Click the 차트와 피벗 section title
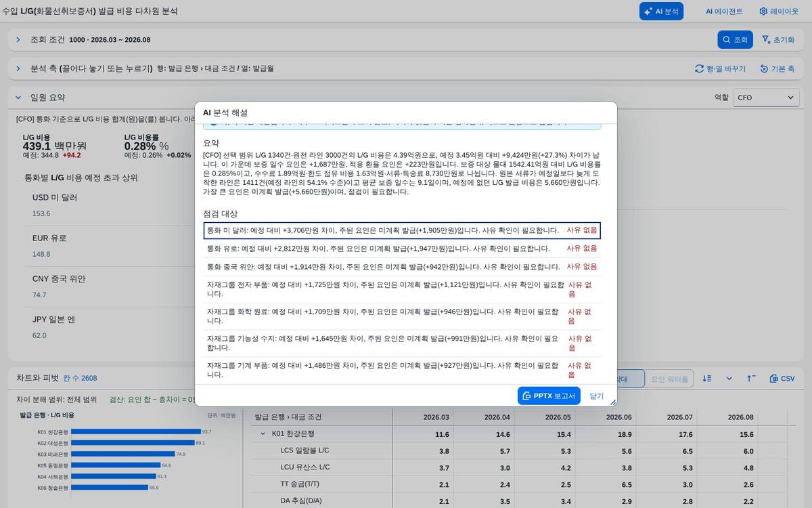Screen dimensions: 812x508 click(x=37, y=378)
